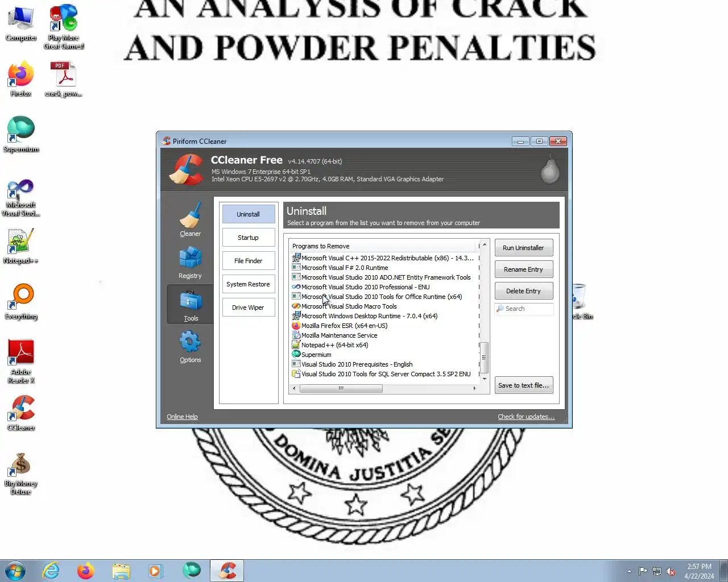Viewport: 728px width, 582px height.
Task: Select Microsoft Visual Studio Macro Tools entry
Action: coord(384,306)
